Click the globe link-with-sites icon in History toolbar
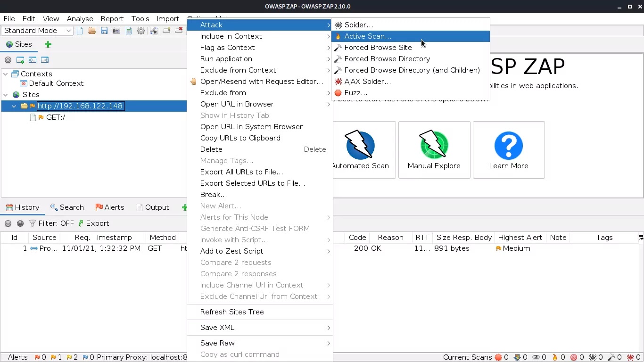 [20, 223]
